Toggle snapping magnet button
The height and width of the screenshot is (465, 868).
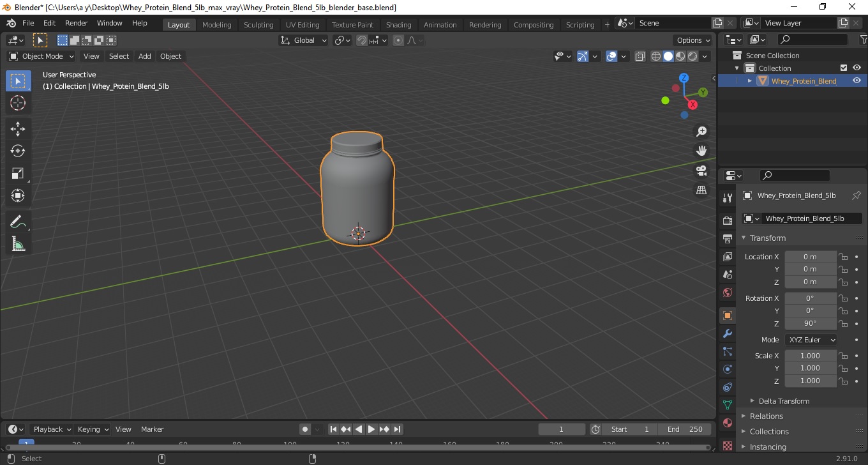click(362, 40)
